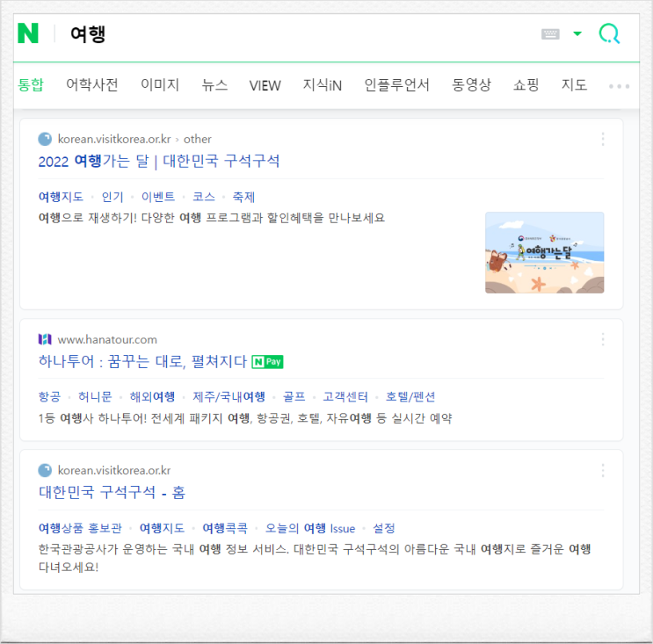Click the green magnifier search icon
653x644 pixels.
coord(609,33)
